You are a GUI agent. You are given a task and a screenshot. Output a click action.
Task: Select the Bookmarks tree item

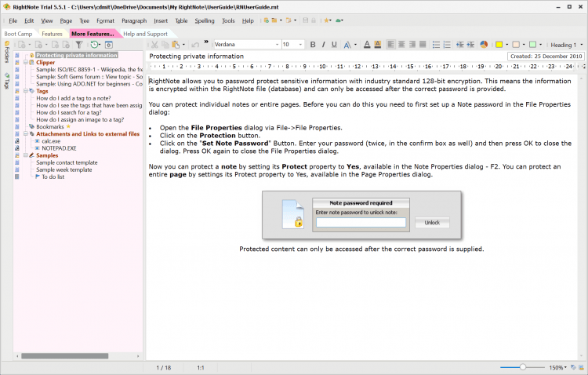point(50,126)
